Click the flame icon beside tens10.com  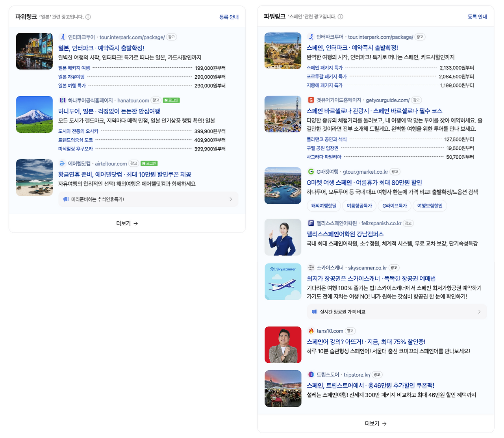tap(311, 331)
